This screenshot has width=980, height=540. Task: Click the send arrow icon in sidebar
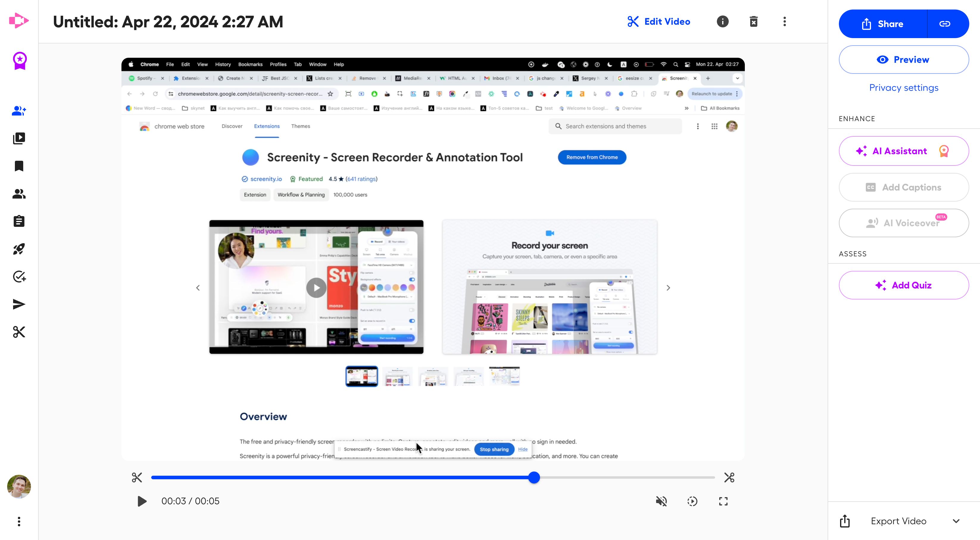pos(19,305)
